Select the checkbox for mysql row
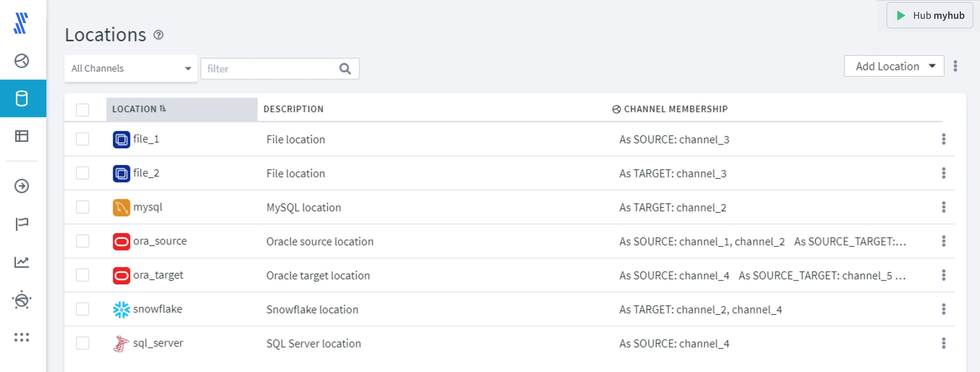Viewport: 980px width, 372px height. pos(82,207)
